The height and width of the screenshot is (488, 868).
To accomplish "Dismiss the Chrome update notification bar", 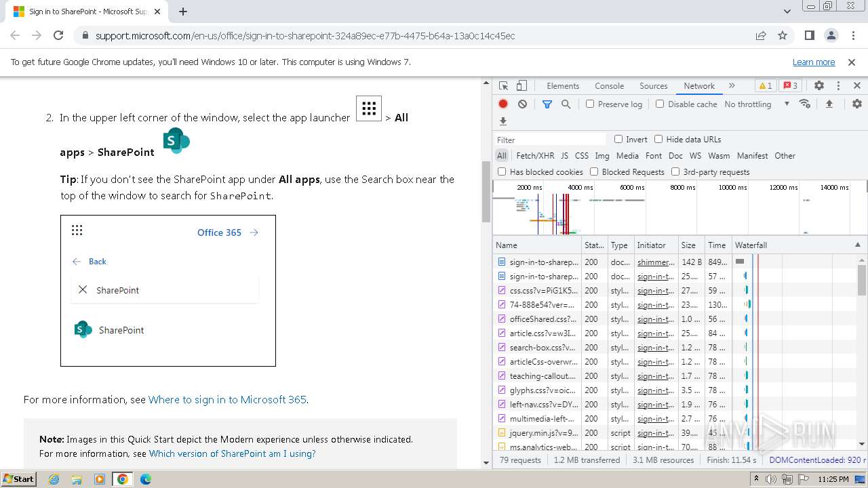I will 852,62.
